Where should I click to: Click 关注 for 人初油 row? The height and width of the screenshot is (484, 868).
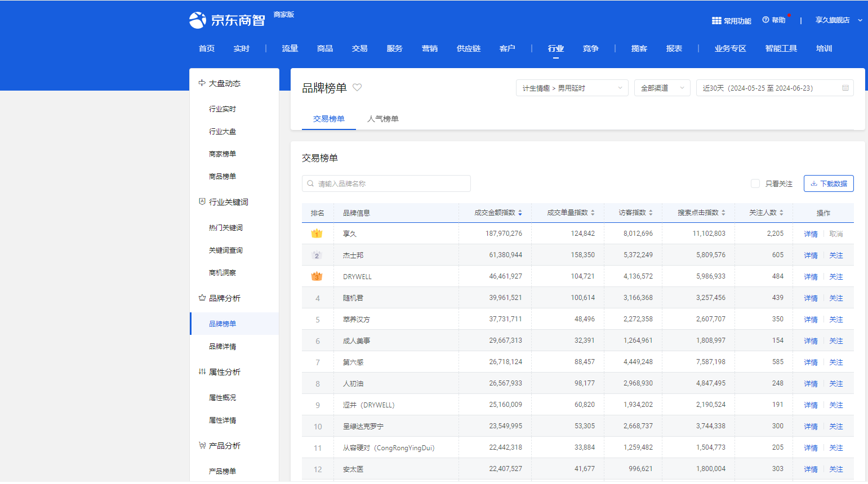[x=836, y=384]
